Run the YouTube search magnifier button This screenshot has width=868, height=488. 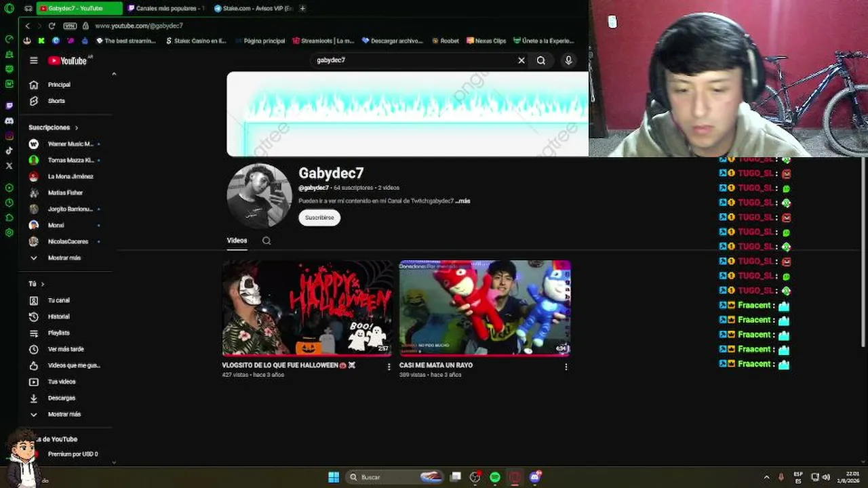click(x=541, y=60)
